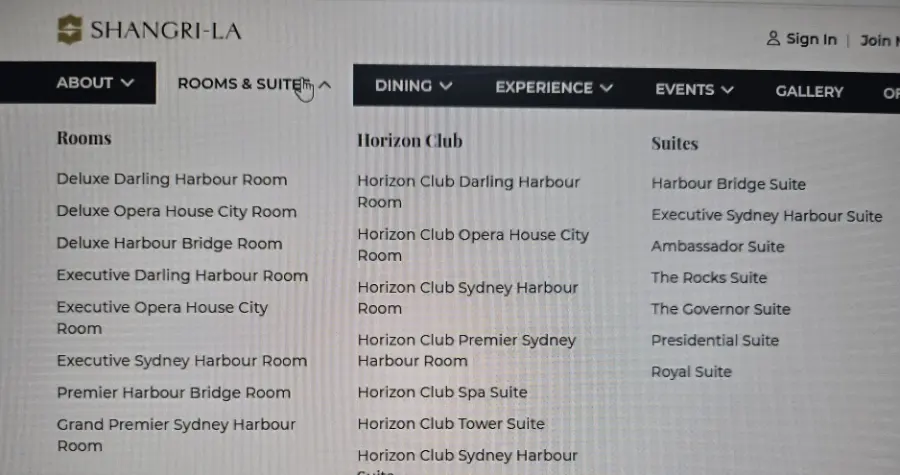This screenshot has height=475, width=900.
Task: Open Horizon Club Spa Suite
Action: tap(442, 392)
